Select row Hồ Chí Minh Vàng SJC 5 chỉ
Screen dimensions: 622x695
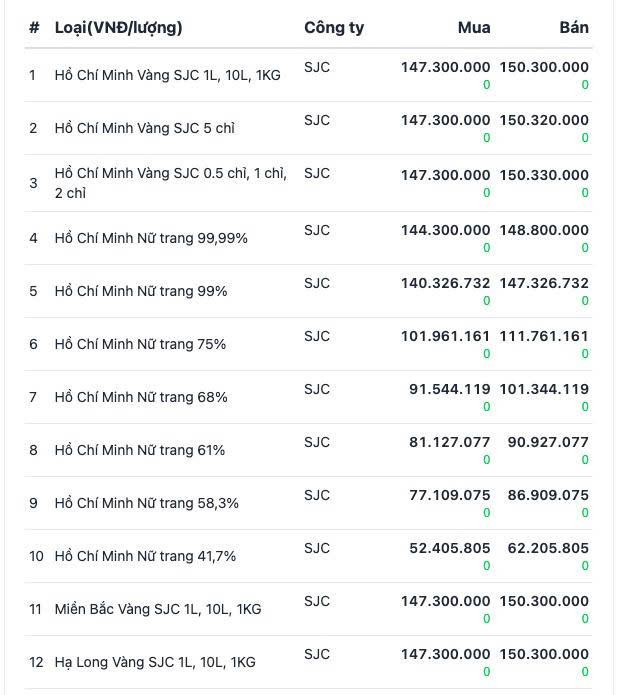click(308, 128)
